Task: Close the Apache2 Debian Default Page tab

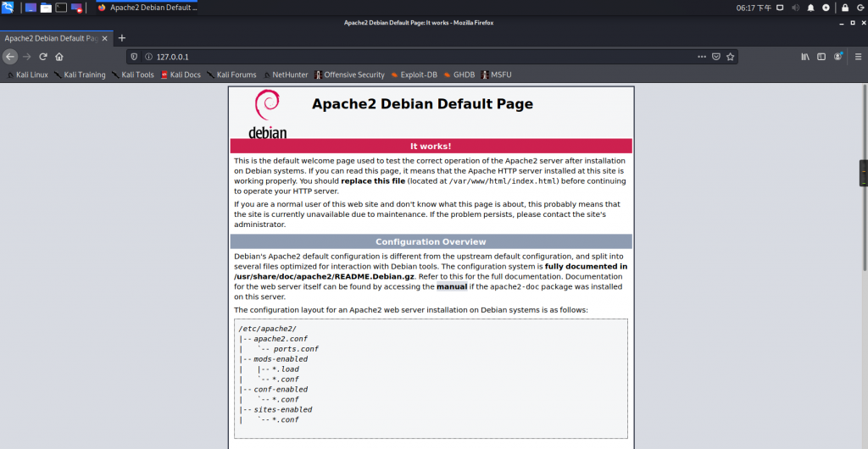Action: point(104,38)
